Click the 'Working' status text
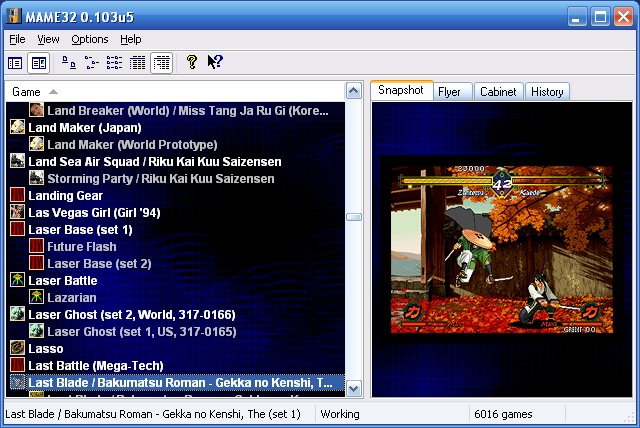Screen dimensions: 640x428 pyautogui.click(x=340, y=415)
